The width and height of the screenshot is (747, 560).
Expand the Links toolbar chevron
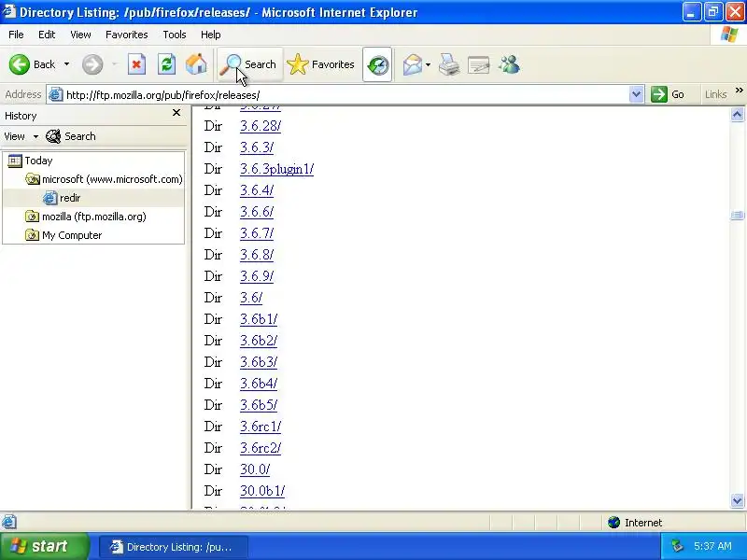pos(739,90)
